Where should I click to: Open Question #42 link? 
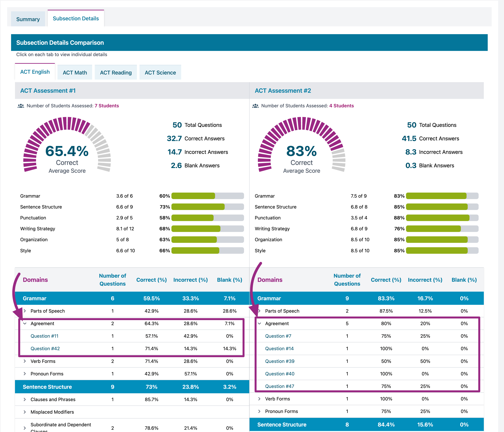45,348
